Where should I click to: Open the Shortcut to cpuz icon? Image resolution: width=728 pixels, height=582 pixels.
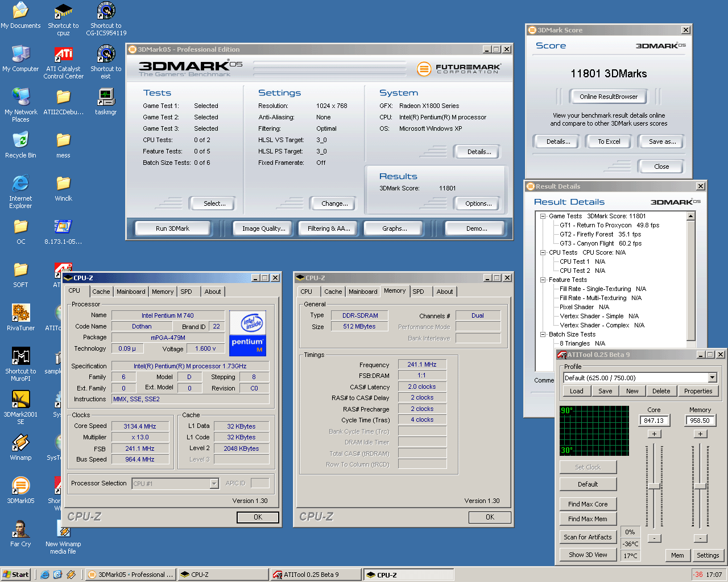tap(63, 19)
